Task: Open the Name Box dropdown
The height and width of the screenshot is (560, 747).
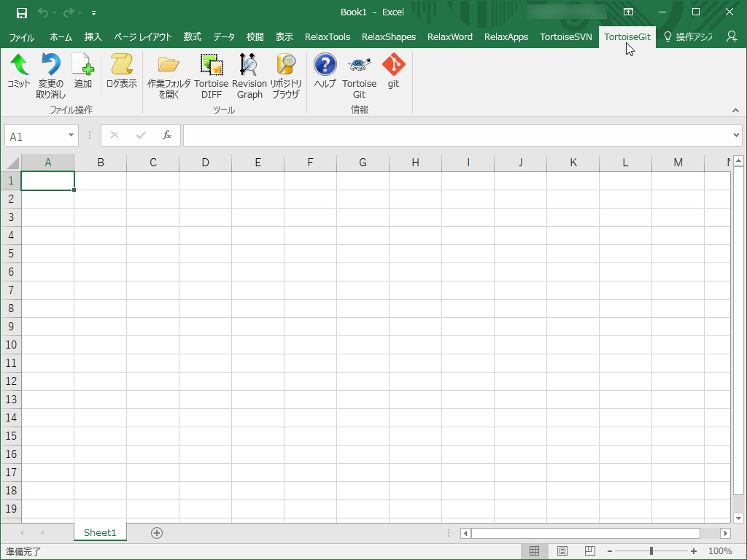Action: [x=69, y=135]
